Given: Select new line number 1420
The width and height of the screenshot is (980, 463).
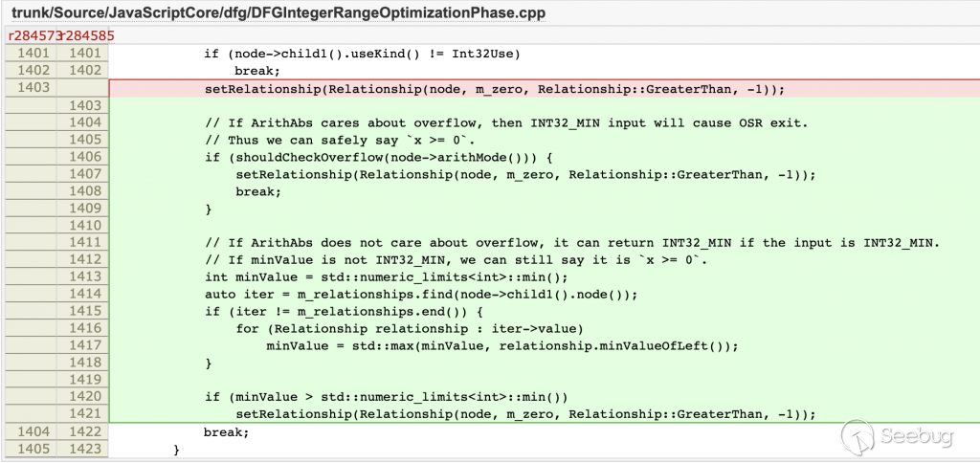Looking at the screenshot, I should 85,396.
